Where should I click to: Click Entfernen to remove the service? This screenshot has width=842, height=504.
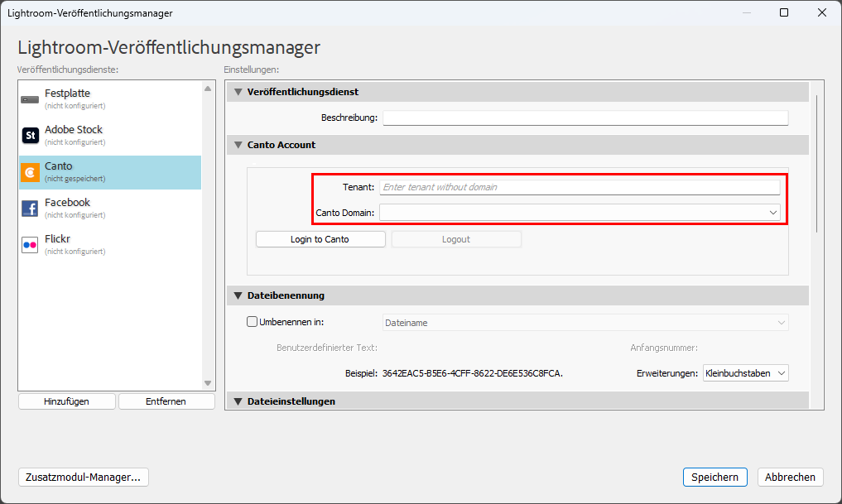(166, 401)
